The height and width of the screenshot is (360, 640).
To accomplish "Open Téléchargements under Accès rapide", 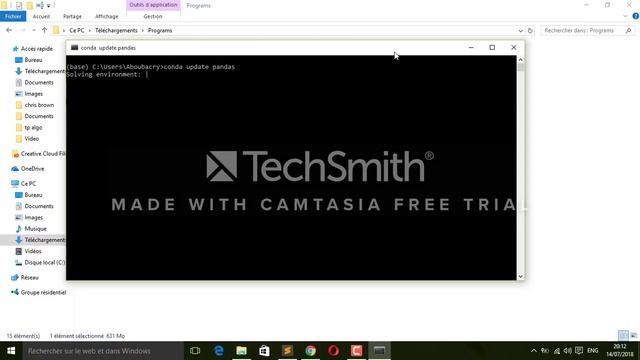I will (x=40, y=71).
